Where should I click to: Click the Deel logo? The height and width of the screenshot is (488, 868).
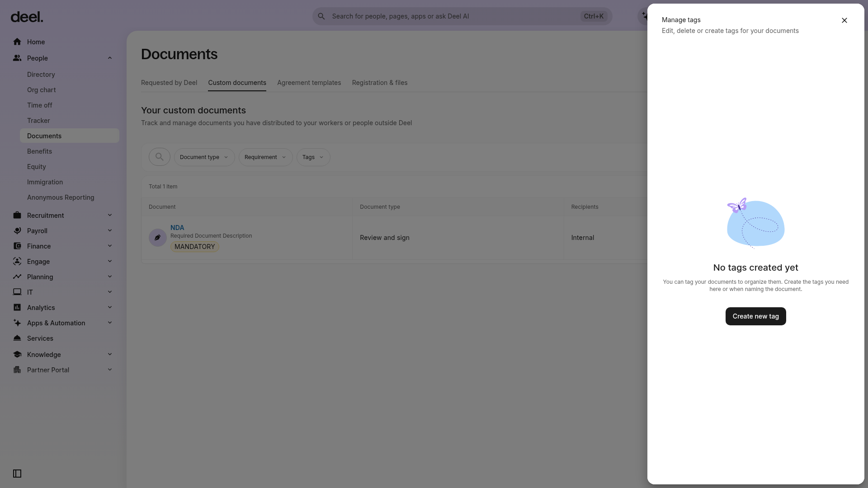click(27, 17)
